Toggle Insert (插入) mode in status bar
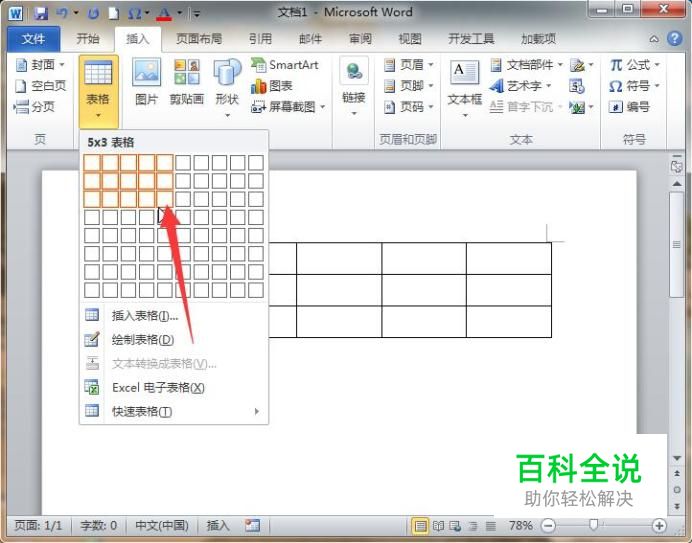692x543 pixels. coord(218,525)
